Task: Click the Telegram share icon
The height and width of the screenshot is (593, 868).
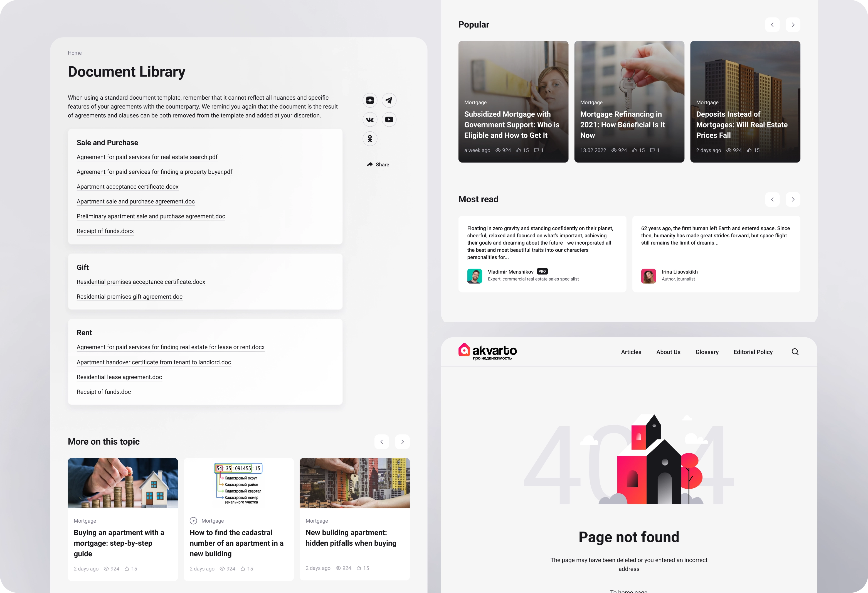Action: tap(389, 100)
